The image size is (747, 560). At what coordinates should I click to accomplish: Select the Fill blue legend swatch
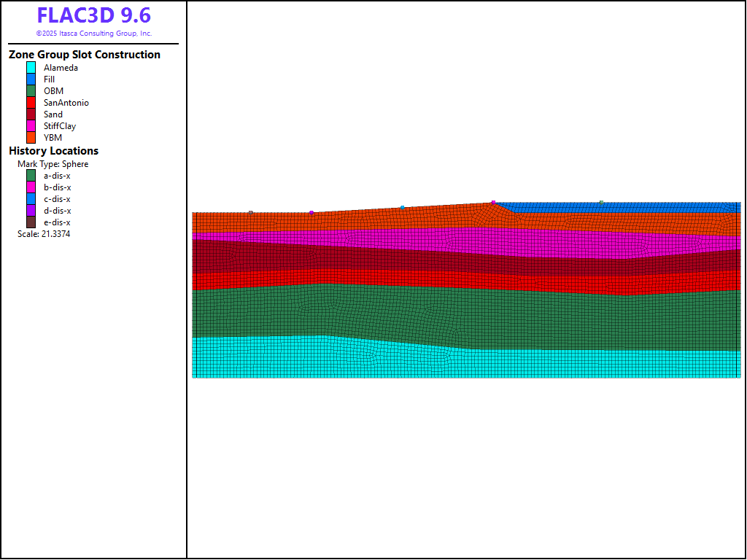31,79
